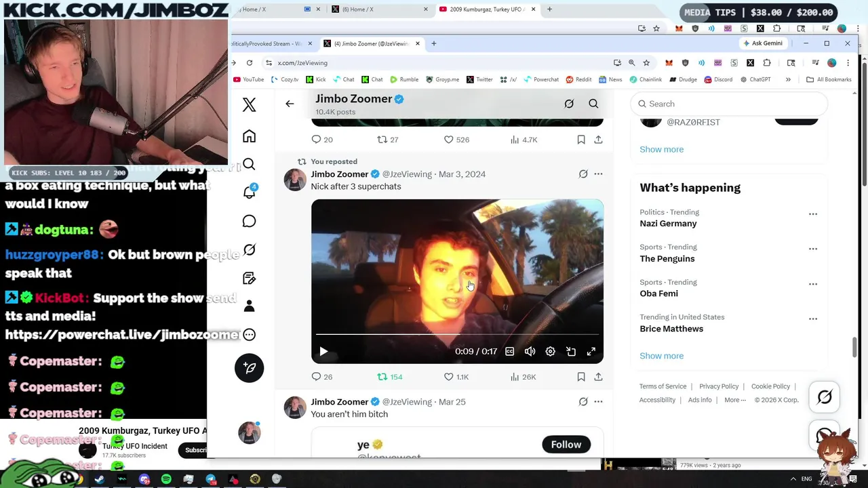Expand bookmarks bar overflow chevron
Image resolution: width=868 pixels, height=488 pixels.
pos(788,79)
